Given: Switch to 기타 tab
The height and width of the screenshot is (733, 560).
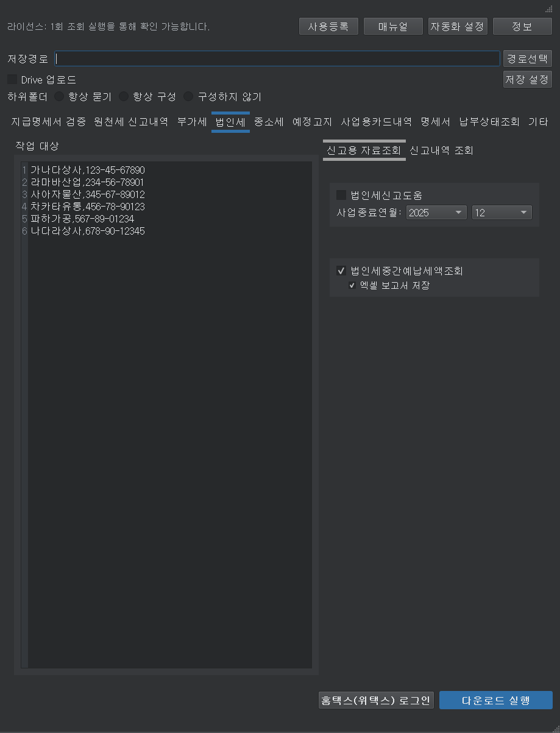Looking at the screenshot, I should pyautogui.click(x=538, y=122).
